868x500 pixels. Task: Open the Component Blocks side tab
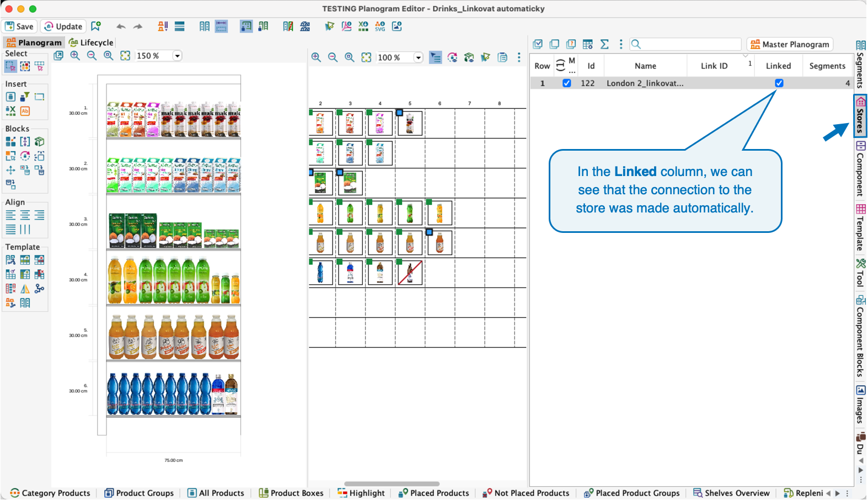click(x=860, y=337)
